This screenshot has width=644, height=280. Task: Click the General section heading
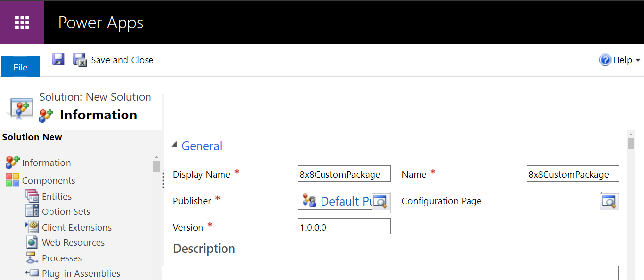201,146
